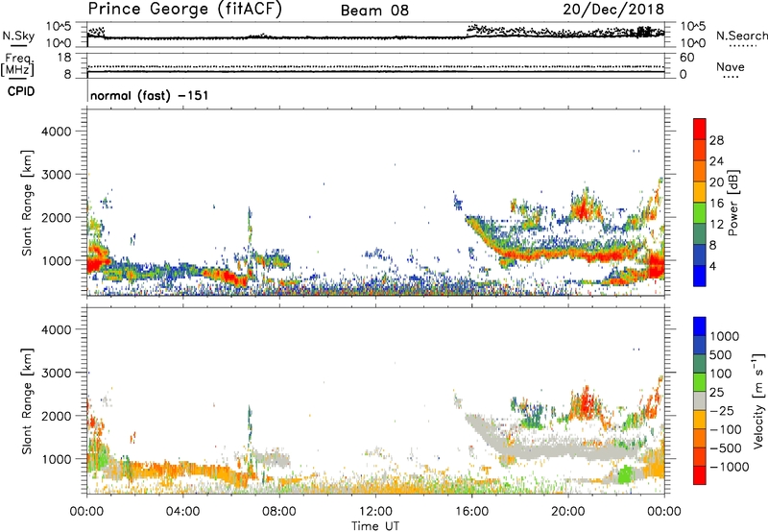Click the '4' tick on Power colorbar

713,267
